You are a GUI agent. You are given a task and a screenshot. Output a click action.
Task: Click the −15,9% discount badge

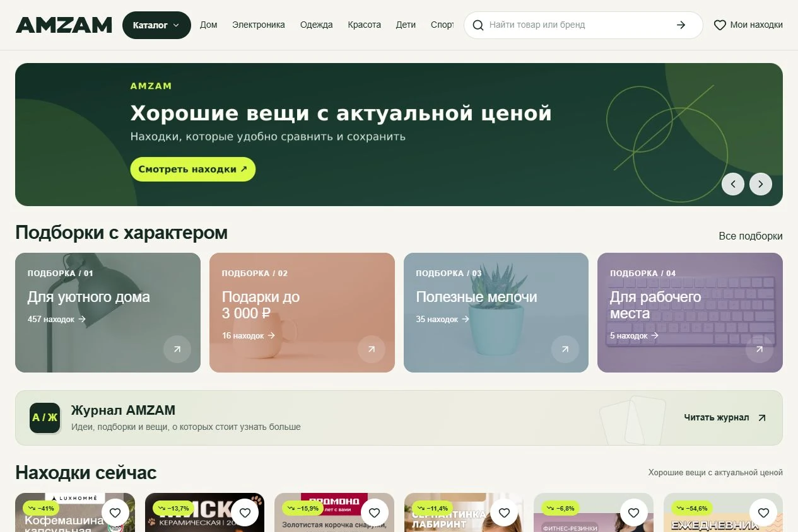pyautogui.click(x=303, y=508)
